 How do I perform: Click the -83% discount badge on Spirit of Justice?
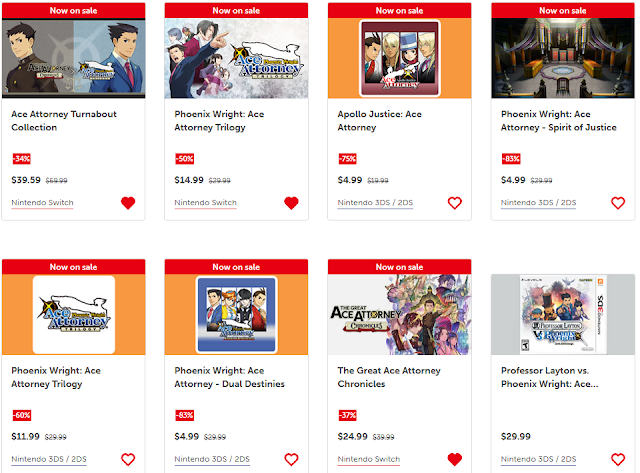coord(511,159)
